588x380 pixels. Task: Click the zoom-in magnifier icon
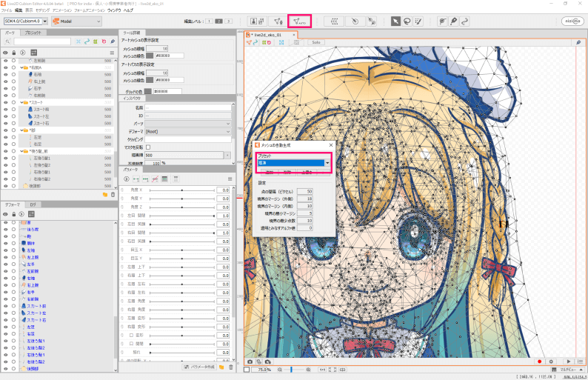308,370
